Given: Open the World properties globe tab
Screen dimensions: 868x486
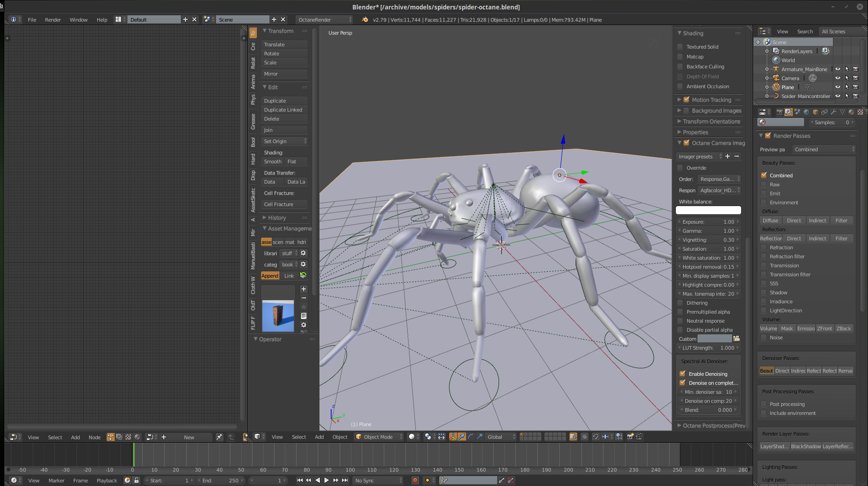Looking at the screenshot, I should coord(806,112).
